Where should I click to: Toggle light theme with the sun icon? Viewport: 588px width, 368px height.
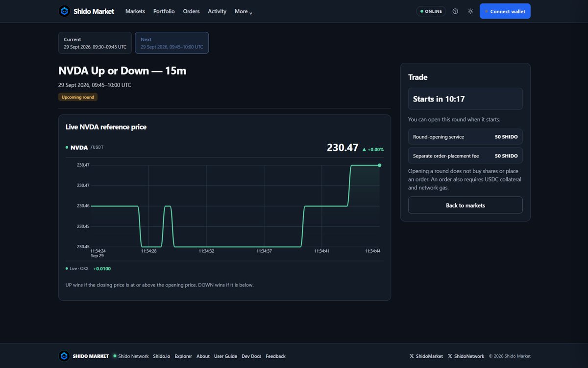pyautogui.click(x=470, y=11)
